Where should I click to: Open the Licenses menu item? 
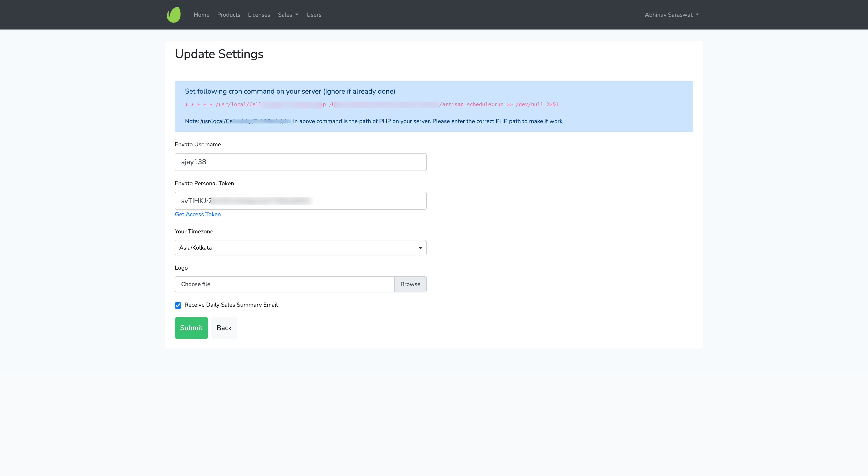[x=259, y=15]
